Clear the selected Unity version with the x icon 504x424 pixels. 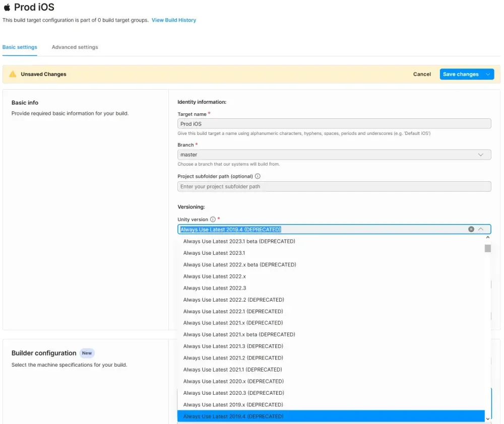(x=471, y=229)
